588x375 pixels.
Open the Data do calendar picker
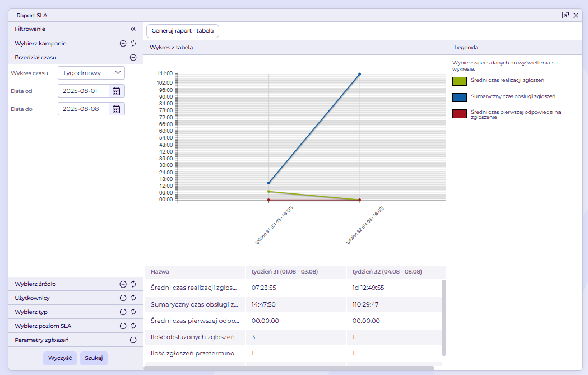(x=116, y=109)
